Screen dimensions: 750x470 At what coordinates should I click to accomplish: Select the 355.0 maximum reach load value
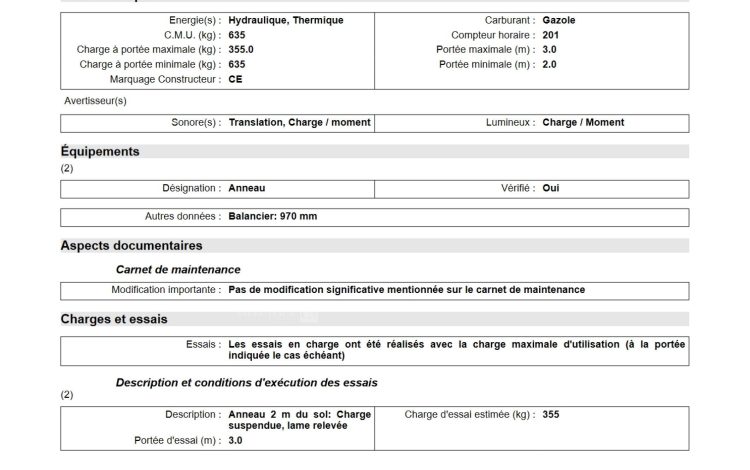tap(241, 50)
